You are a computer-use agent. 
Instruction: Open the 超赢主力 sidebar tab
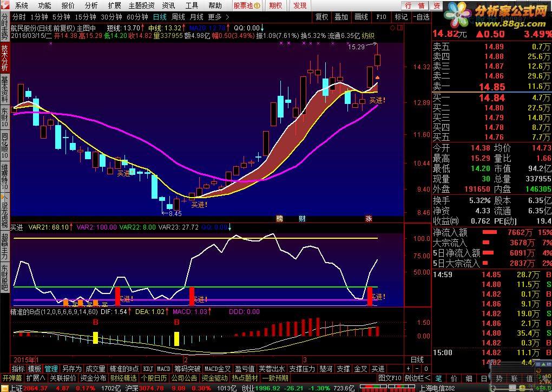coord(5,246)
